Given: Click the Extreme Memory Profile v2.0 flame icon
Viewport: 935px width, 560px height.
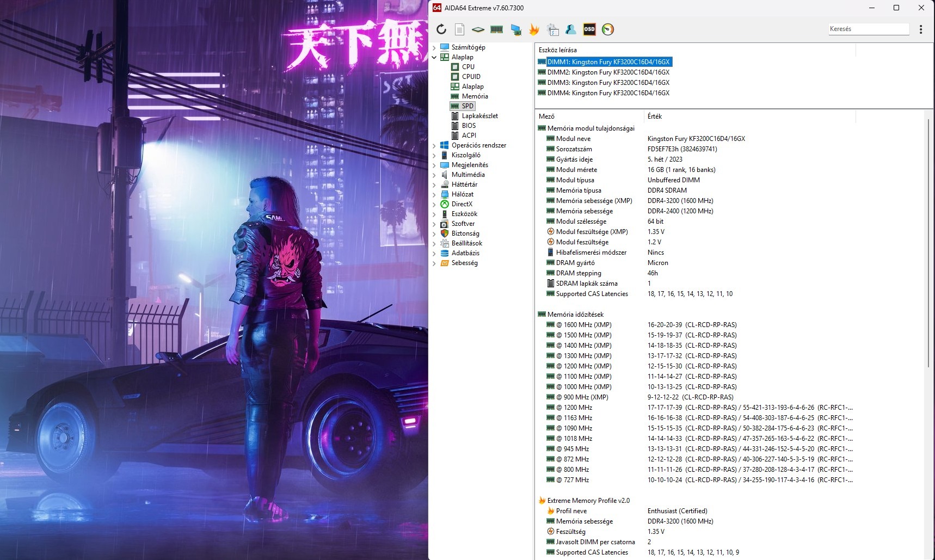Looking at the screenshot, I should pos(542,501).
